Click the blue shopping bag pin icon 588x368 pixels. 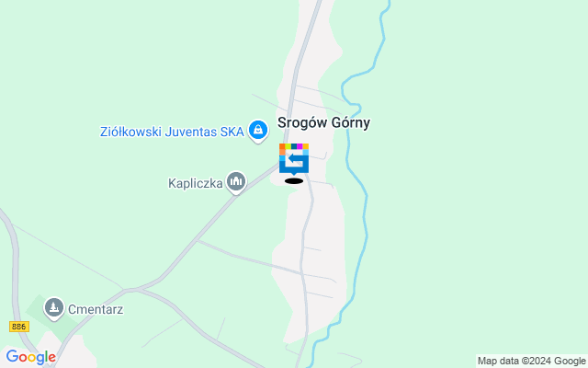[x=258, y=131]
